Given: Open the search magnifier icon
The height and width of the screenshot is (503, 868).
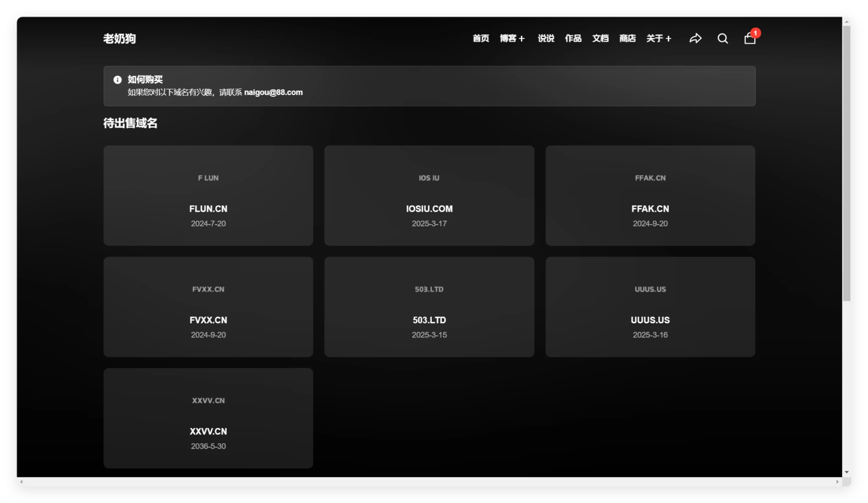Looking at the screenshot, I should (723, 39).
